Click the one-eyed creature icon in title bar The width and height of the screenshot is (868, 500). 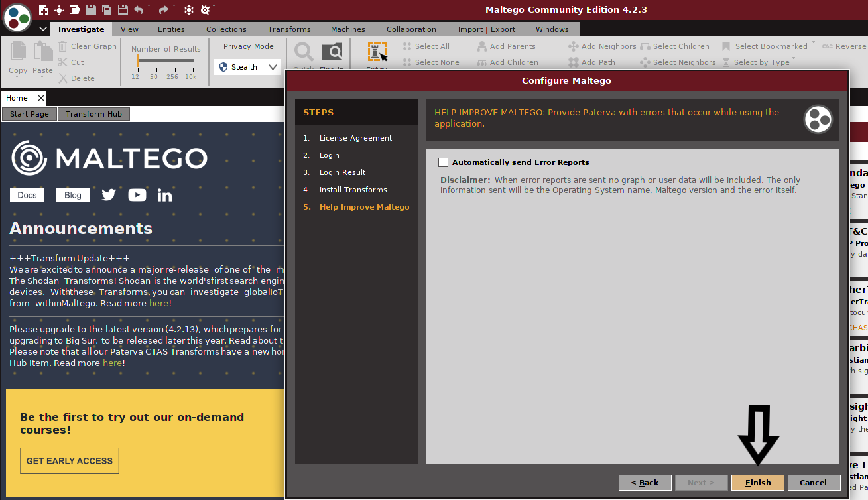[x=205, y=10]
